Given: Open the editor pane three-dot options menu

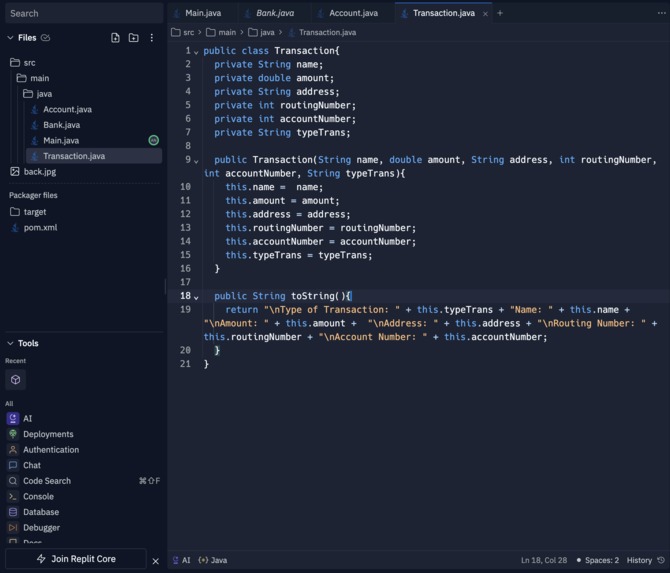Looking at the screenshot, I should (661, 13).
